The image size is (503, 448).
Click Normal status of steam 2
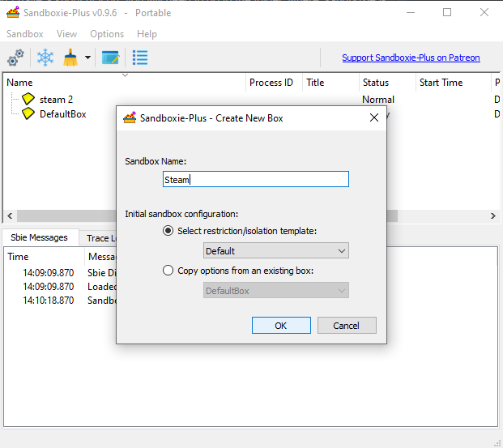click(x=378, y=99)
